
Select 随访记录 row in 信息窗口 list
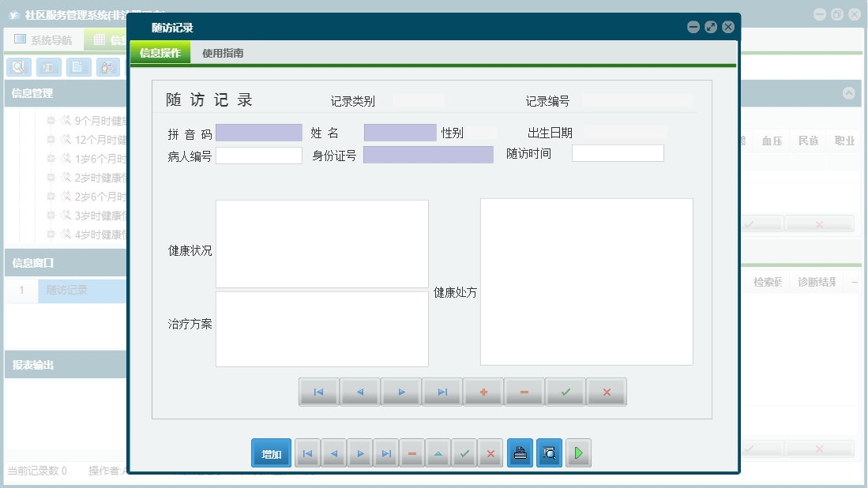(82, 291)
